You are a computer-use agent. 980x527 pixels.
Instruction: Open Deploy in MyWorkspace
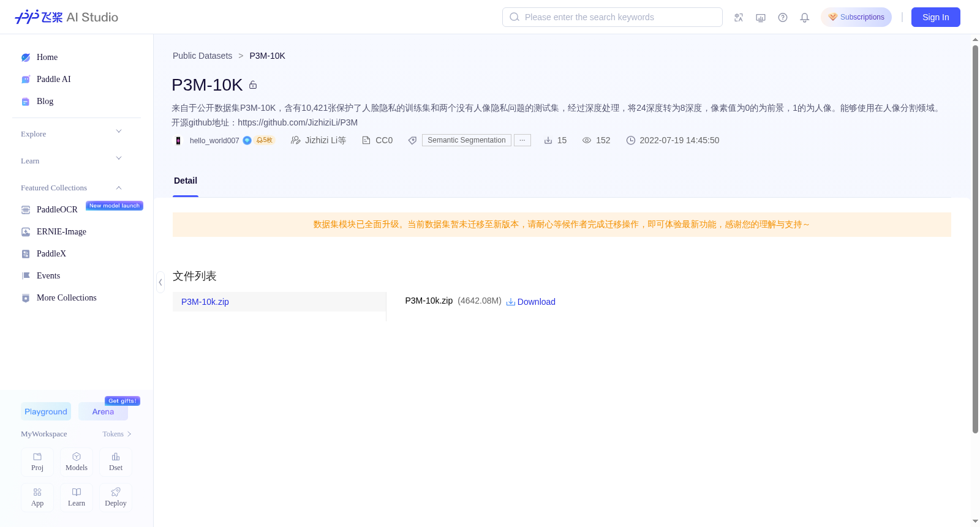(116, 498)
